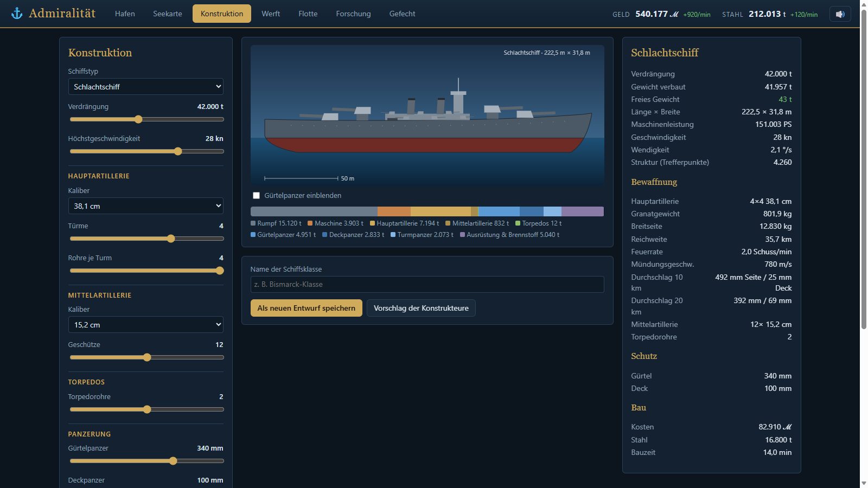Click Als neuen Entwurf speichern
868x488 pixels.
pos(307,308)
